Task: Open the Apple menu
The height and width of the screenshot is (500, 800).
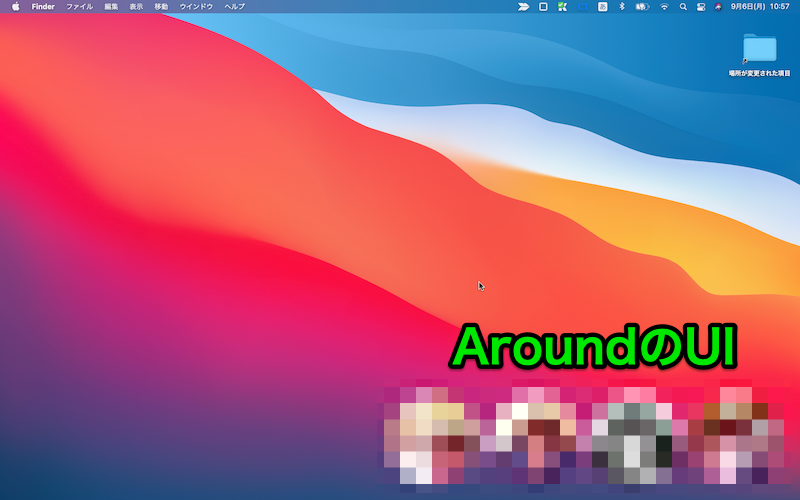Action: click(x=15, y=7)
